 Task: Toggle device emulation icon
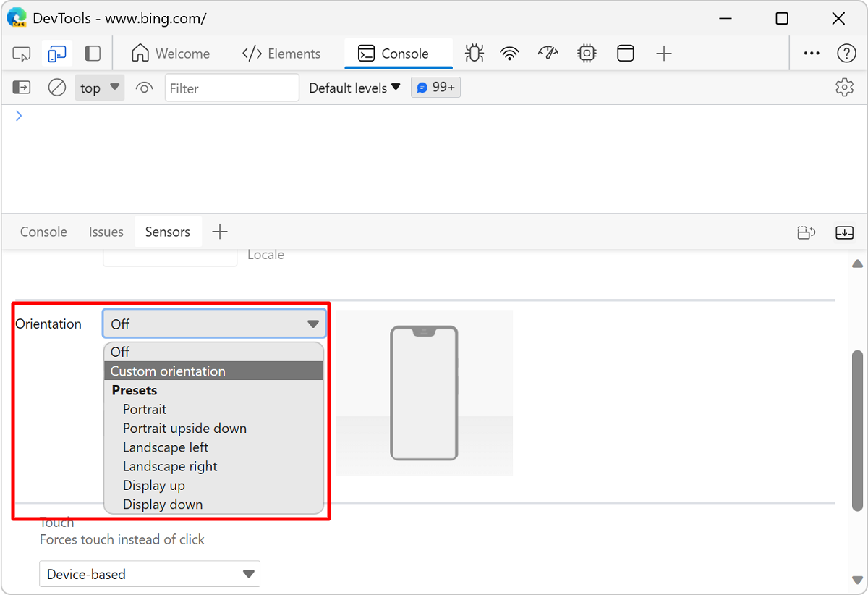point(57,54)
